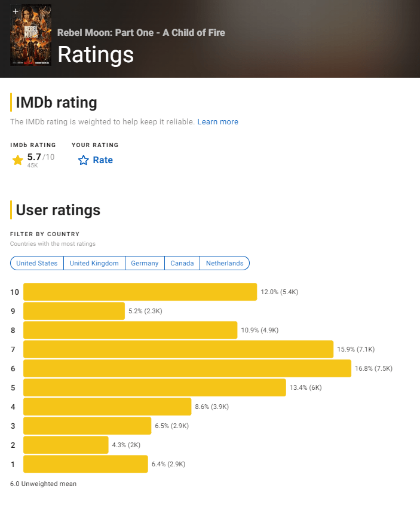Click the outlined blue Rate star
The width and height of the screenshot is (420, 507).
click(x=84, y=160)
